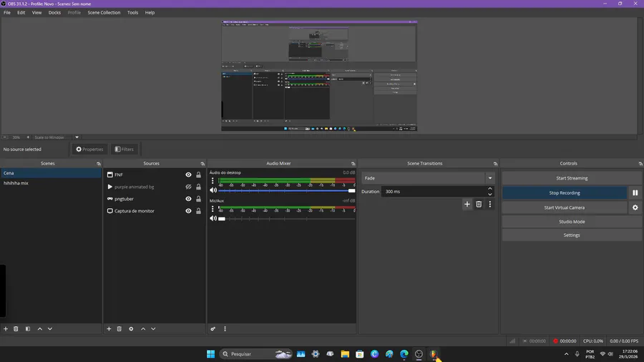Show the purple animated bg source
This screenshot has width=644, height=362.
[x=188, y=187]
